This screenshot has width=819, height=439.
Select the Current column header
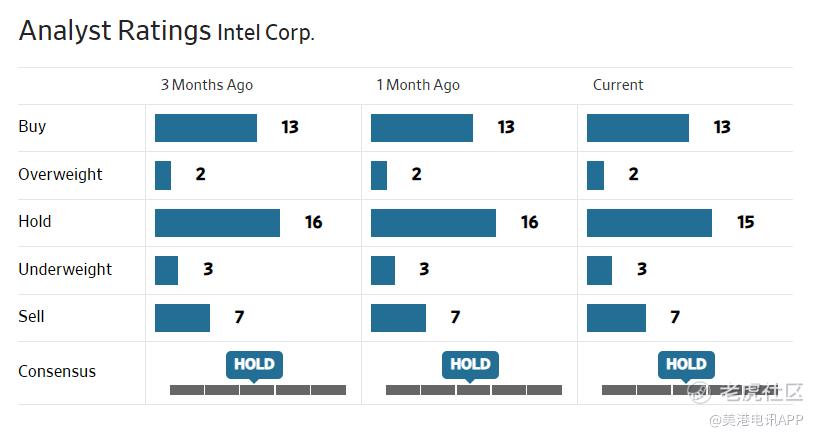point(618,85)
